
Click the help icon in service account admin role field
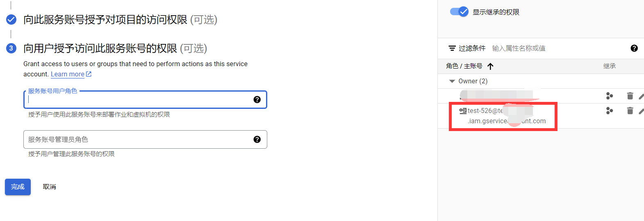click(x=257, y=139)
